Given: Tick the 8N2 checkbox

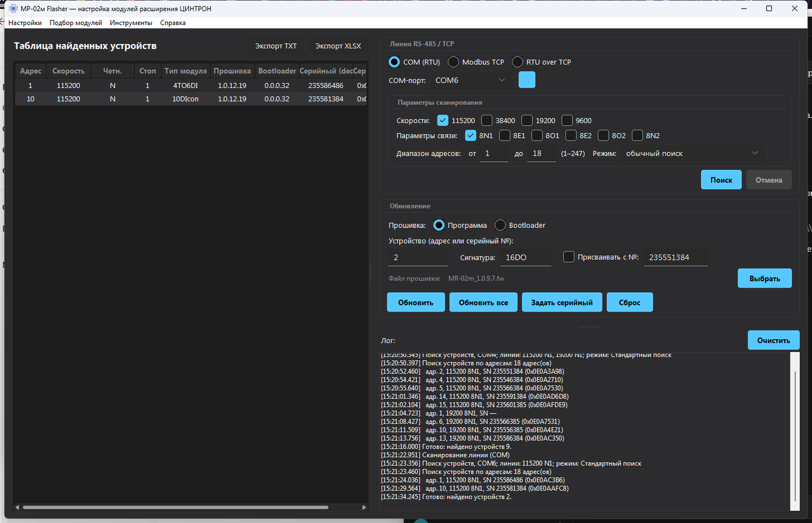Looking at the screenshot, I should 637,136.
